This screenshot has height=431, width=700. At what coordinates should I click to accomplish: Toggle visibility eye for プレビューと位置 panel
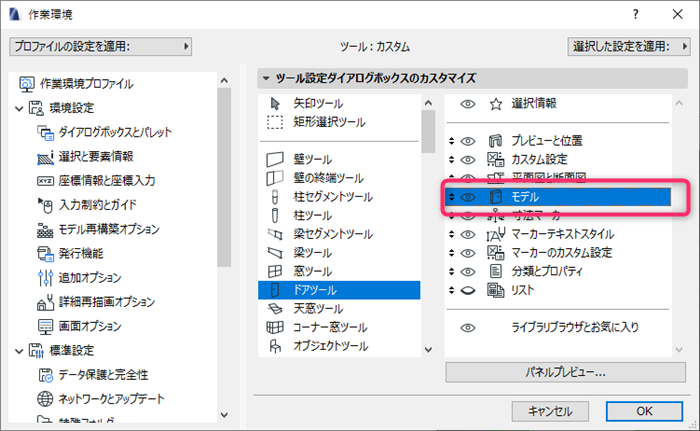pyautogui.click(x=467, y=141)
